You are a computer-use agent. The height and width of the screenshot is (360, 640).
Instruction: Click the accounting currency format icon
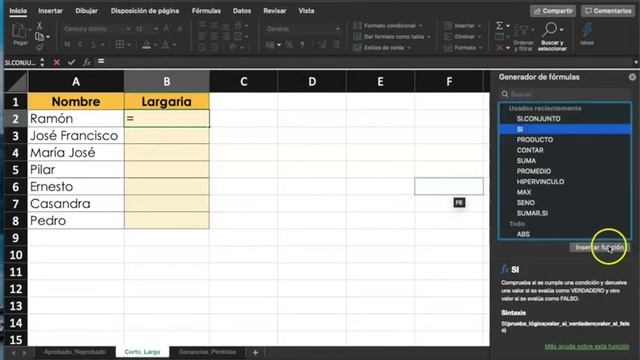[x=270, y=44]
